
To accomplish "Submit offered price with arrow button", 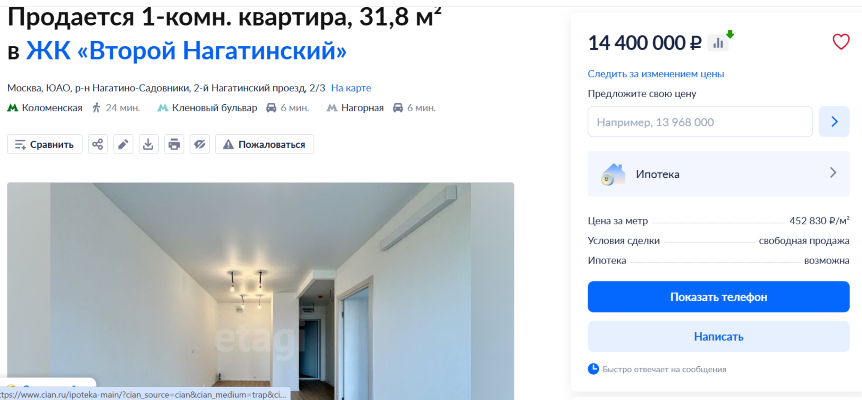I will [x=834, y=121].
